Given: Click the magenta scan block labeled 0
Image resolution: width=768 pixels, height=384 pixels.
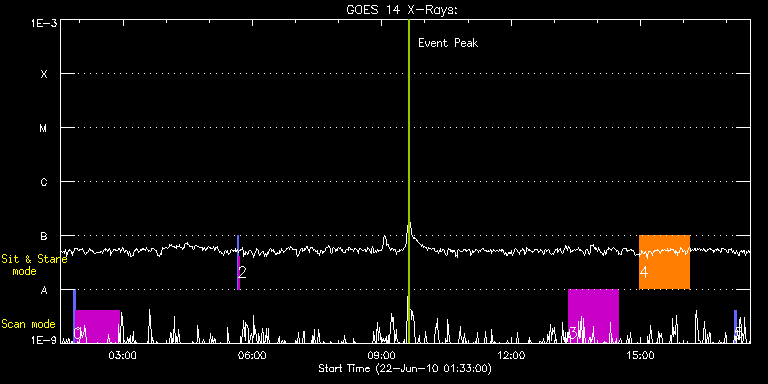Looking at the screenshot, I should pyautogui.click(x=97, y=326).
